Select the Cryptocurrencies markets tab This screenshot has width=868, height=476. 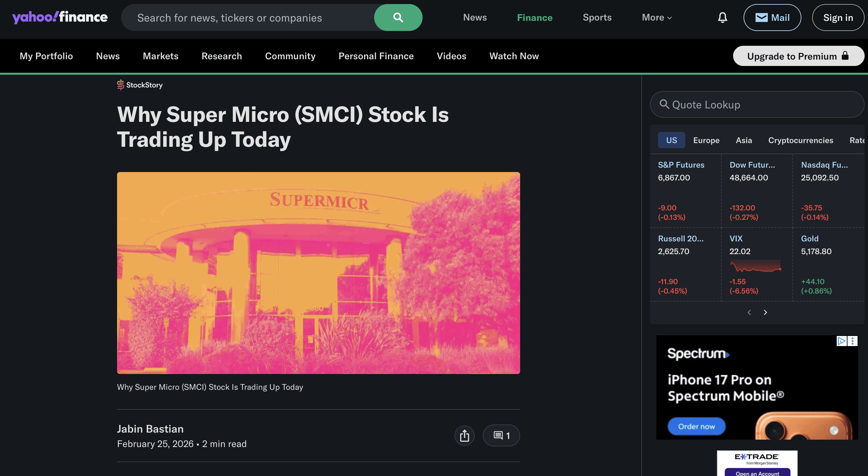click(800, 140)
